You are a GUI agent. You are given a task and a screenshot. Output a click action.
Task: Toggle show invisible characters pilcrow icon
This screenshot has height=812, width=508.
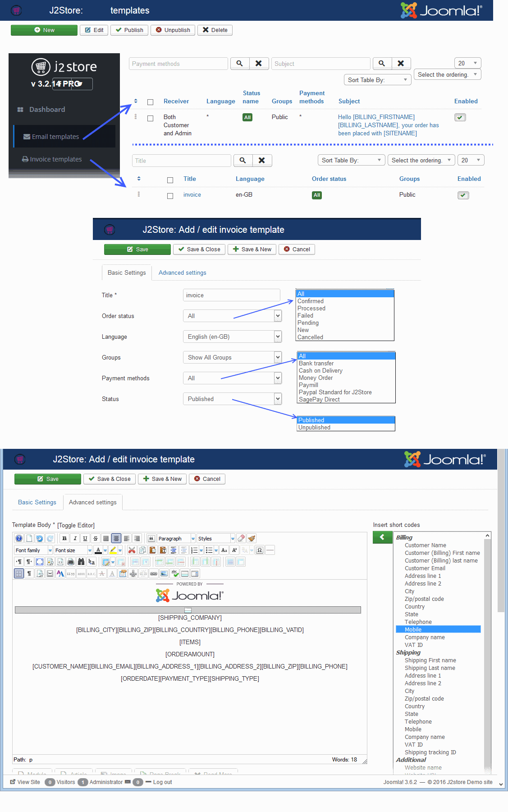[x=29, y=573]
